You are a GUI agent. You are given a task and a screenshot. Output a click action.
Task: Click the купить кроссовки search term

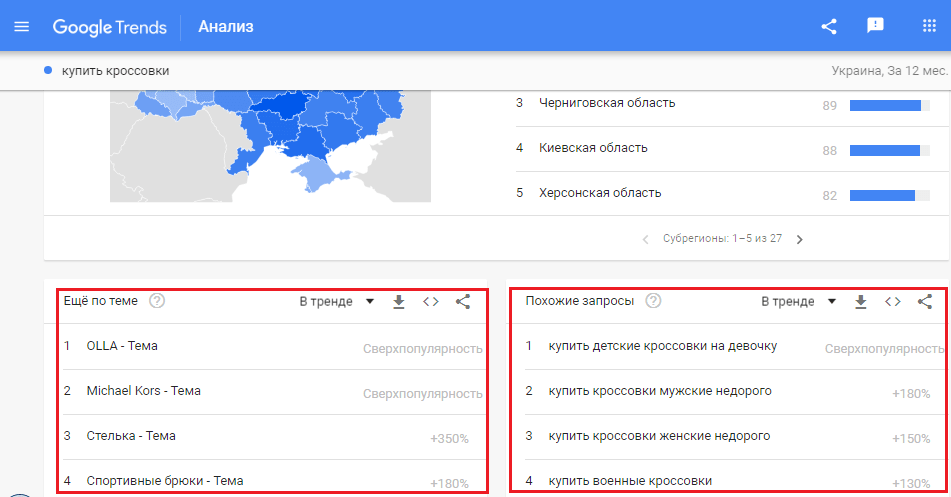[115, 71]
